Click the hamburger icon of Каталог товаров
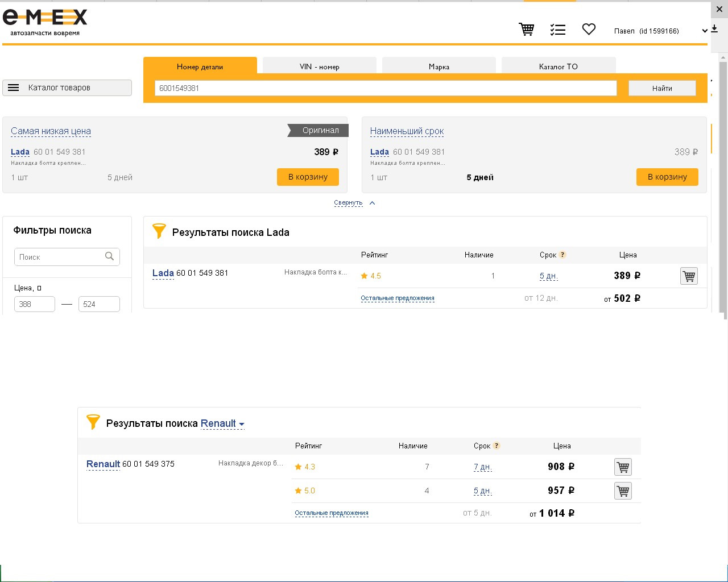 14,88
